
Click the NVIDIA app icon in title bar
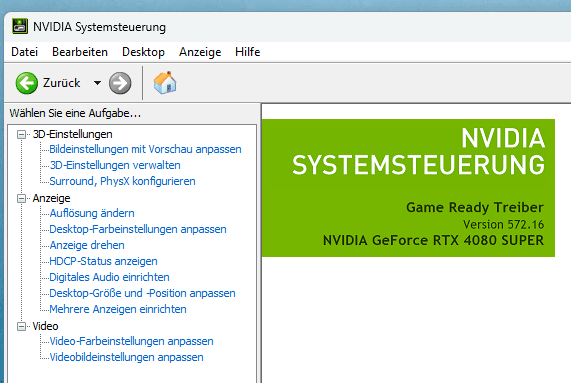pyautogui.click(x=20, y=26)
